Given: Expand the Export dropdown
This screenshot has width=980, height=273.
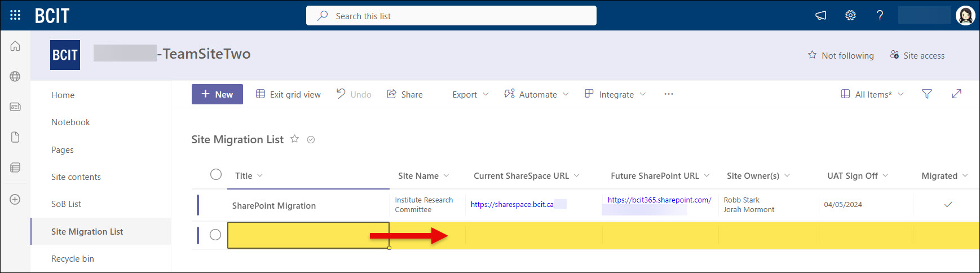Looking at the screenshot, I should point(470,94).
